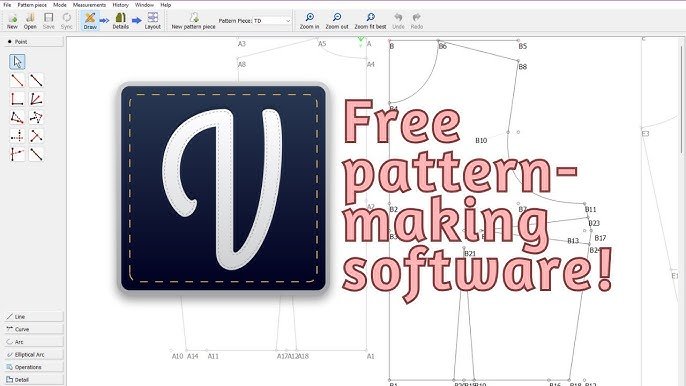Click point label A1 on the canvas

tap(371, 356)
